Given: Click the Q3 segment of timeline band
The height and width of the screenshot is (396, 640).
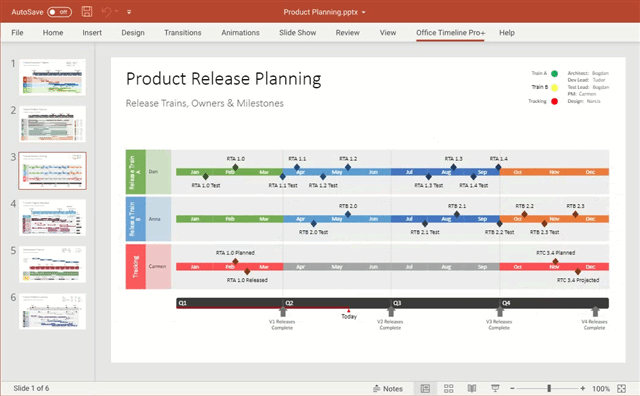Looking at the screenshot, I should [x=445, y=303].
